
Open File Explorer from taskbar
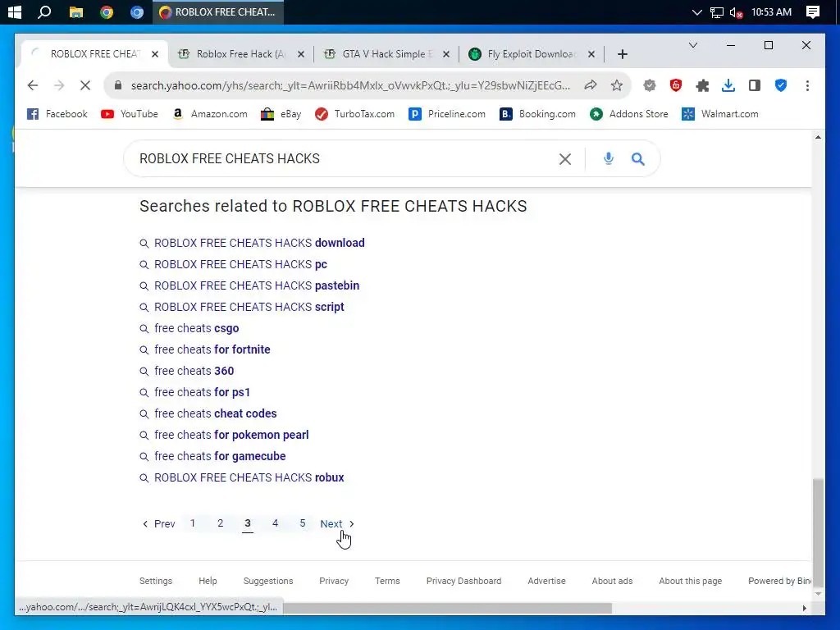(x=76, y=11)
